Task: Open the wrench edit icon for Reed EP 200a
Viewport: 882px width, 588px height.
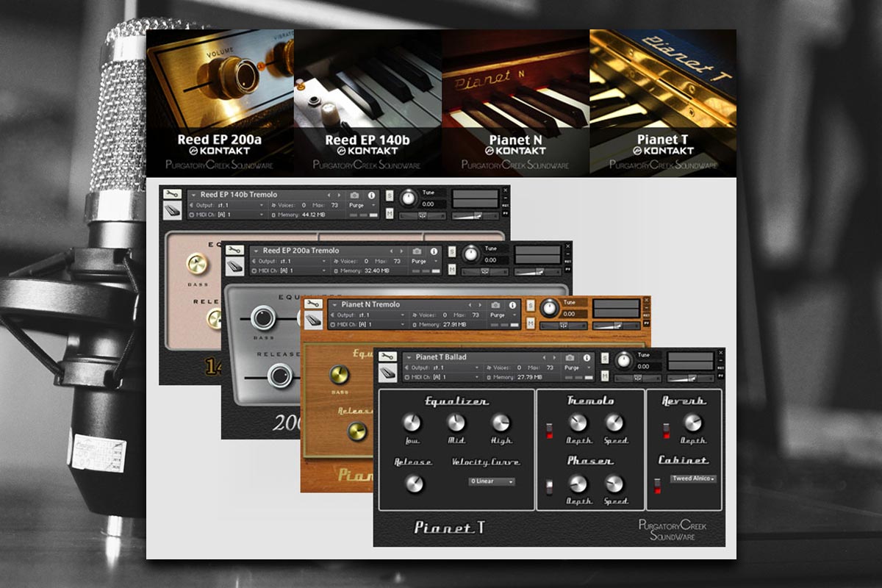Action: point(234,250)
